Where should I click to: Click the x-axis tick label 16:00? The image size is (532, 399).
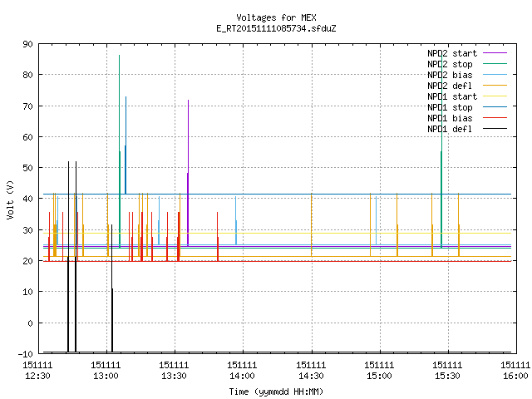[515, 376]
